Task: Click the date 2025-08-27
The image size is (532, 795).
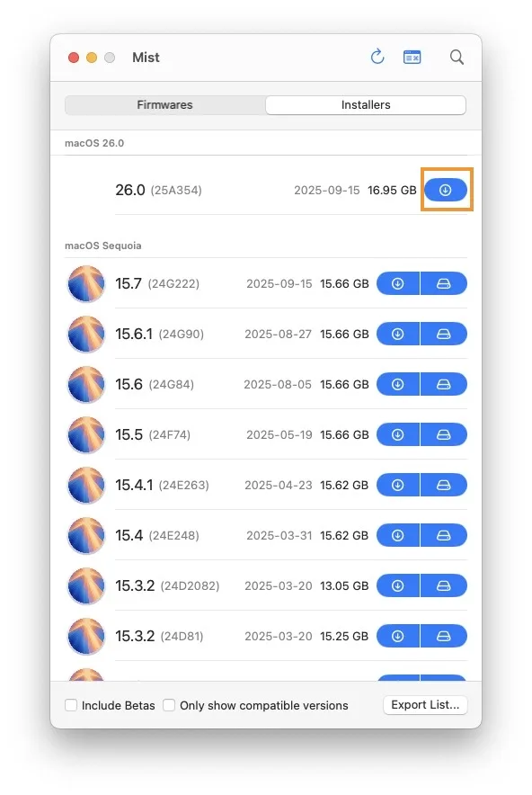Action: (x=279, y=335)
